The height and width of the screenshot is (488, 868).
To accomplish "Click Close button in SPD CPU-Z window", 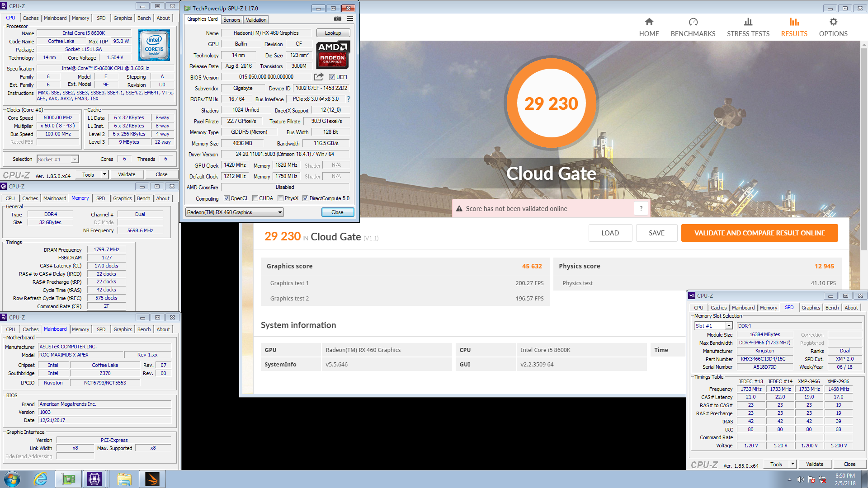I will pos(849,464).
